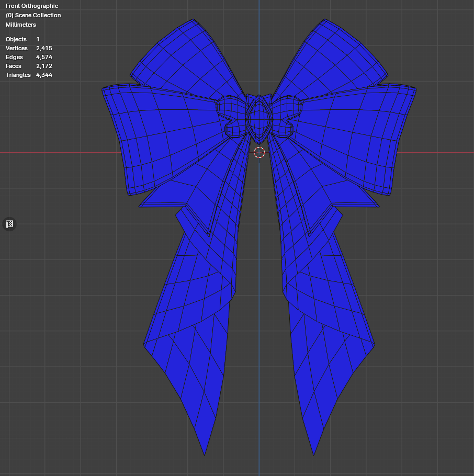This screenshot has height=476, width=474.
Task: Click the 'Millimeters' unit label
Action: [20, 25]
